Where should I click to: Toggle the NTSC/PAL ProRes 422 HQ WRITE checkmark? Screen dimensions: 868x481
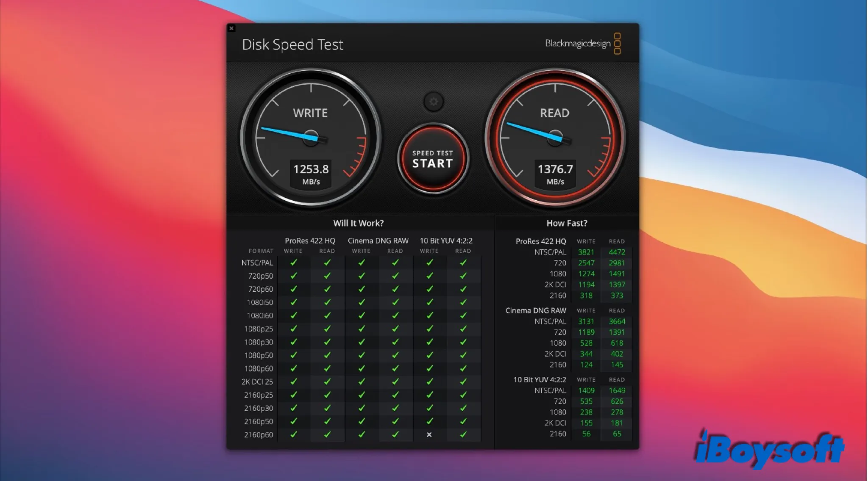292,263
